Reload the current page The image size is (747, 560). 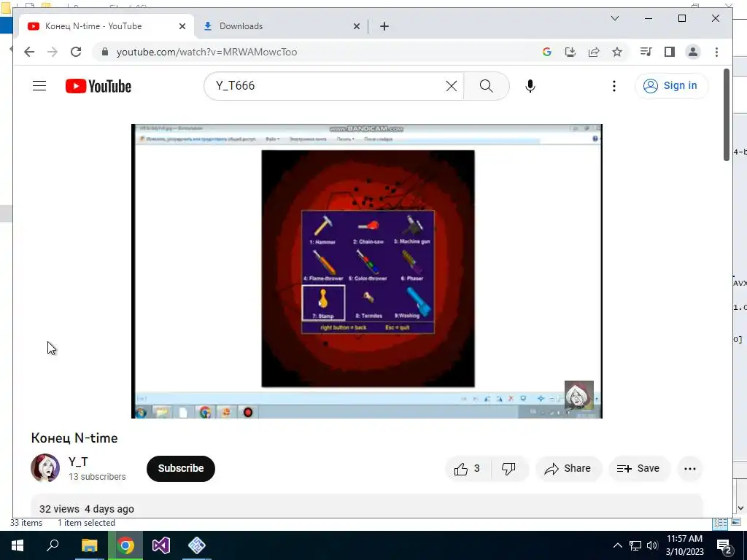[76, 52]
